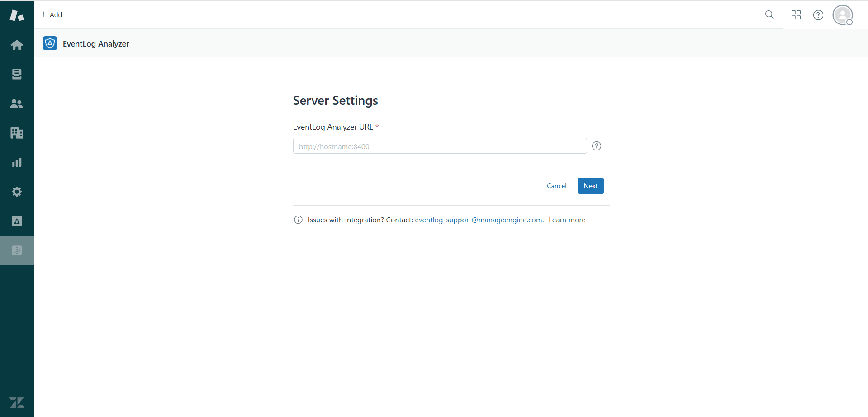Open the four-square apps grid icon
Screen dimensions: 868x417
pos(796,14)
